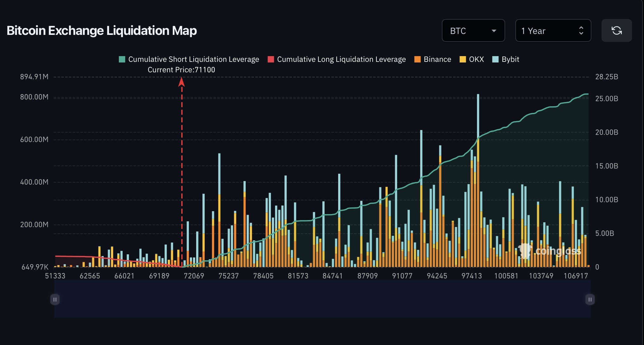Toggle the Binance legend series
This screenshot has height=345, width=644.
pyautogui.click(x=437, y=59)
